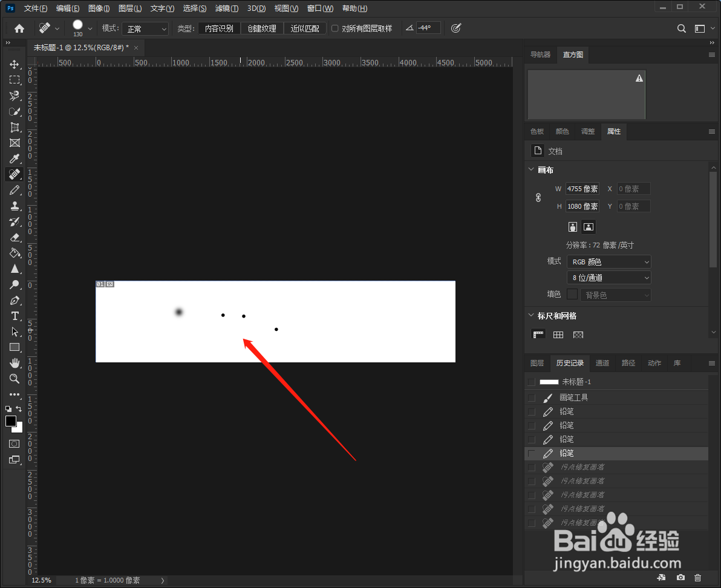Select the Pen tool

tap(15, 300)
